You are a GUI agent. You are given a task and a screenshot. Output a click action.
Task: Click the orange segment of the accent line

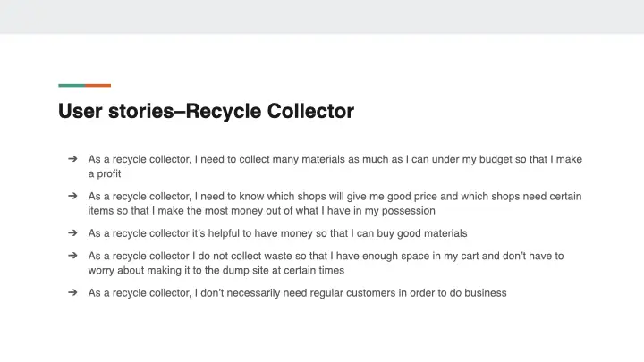coord(98,86)
